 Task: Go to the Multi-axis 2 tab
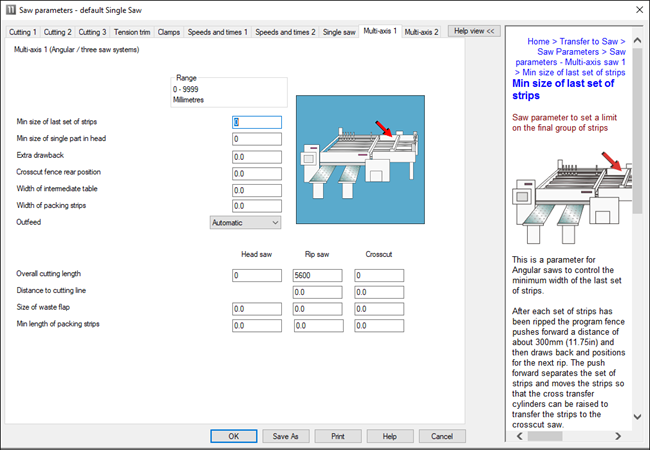[421, 32]
